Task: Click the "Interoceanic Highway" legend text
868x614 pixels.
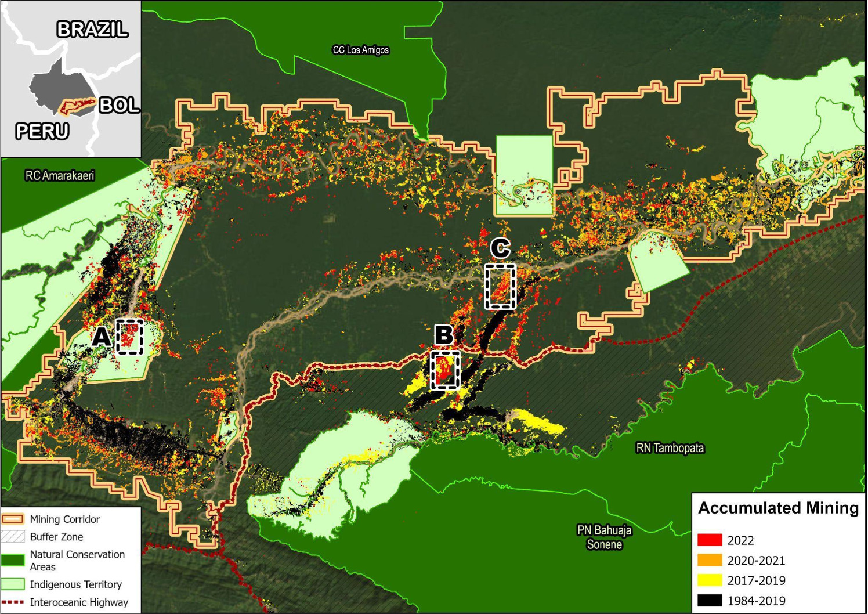Action: click(x=79, y=602)
